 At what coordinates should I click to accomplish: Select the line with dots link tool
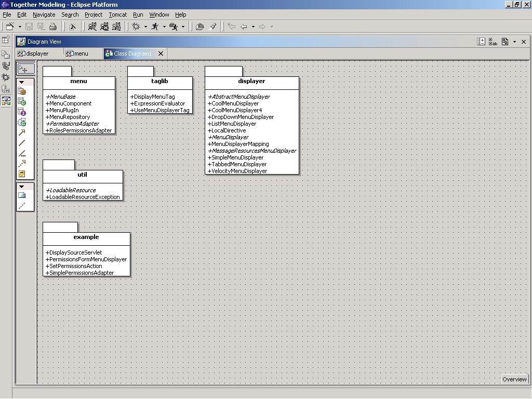[22, 153]
